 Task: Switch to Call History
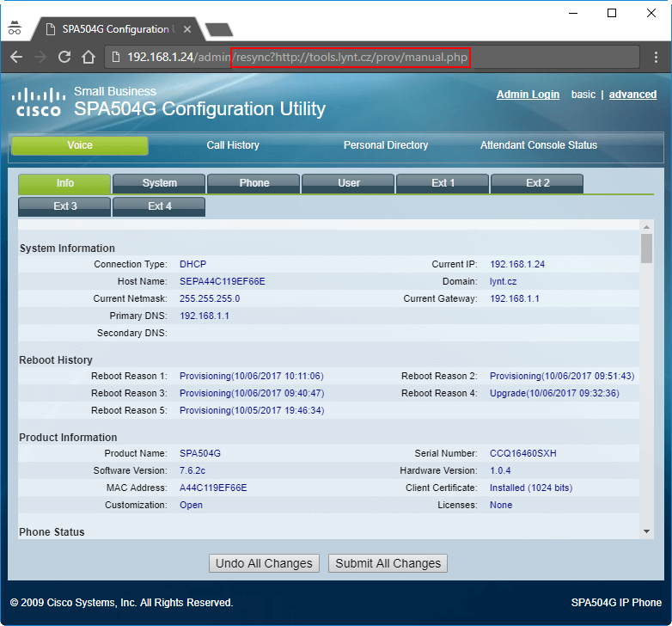tap(233, 145)
